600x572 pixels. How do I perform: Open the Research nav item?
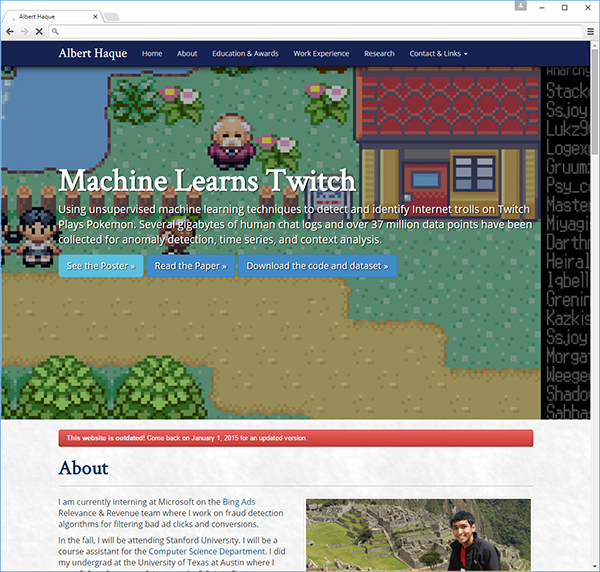(x=379, y=54)
